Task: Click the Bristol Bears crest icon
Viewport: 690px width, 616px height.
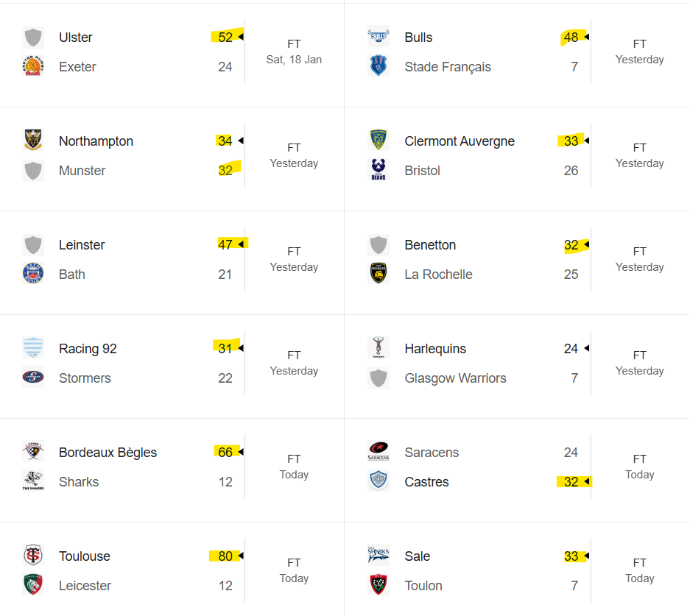Action: click(379, 170)
